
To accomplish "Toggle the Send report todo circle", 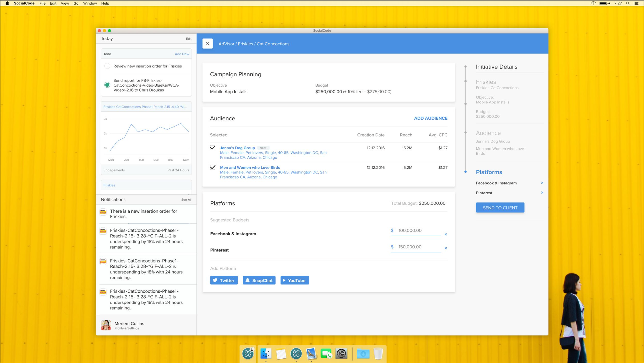I will tap(107, 85).
